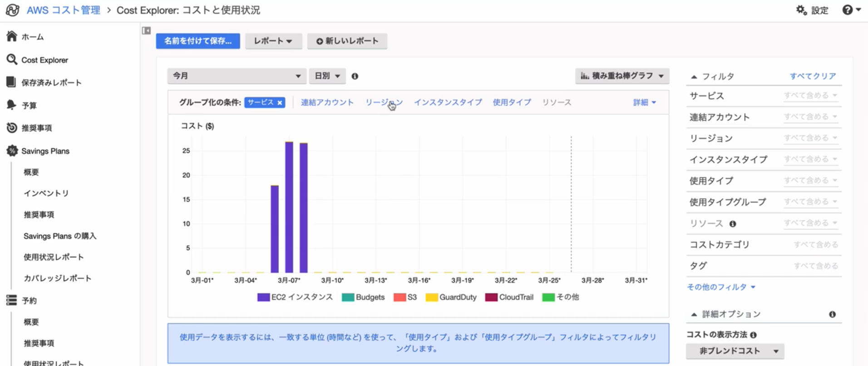Create a 新しいレポート

pos(347,41)
